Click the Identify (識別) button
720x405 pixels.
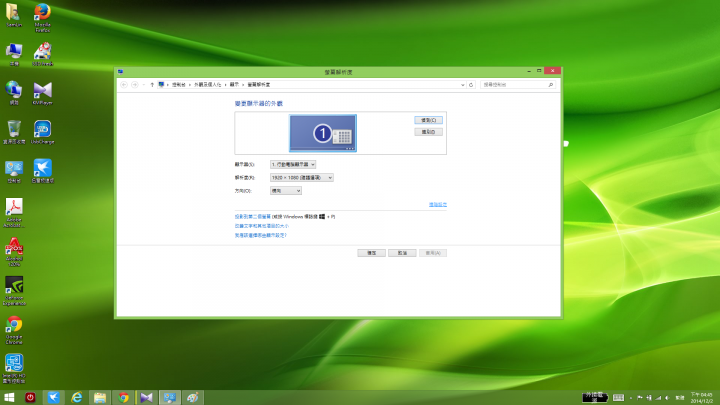point(428,132)
